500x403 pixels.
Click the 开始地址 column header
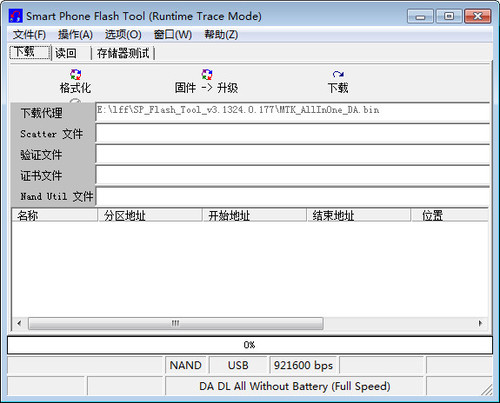254,215
